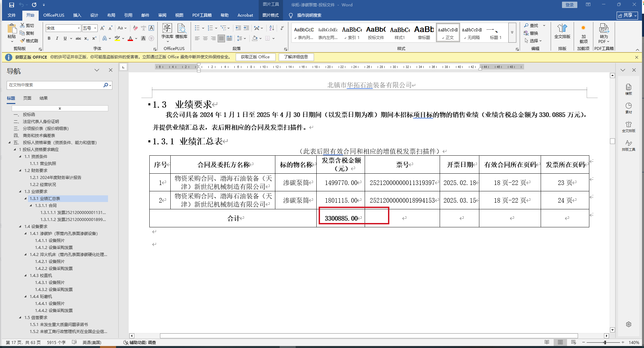Open line and paragraph spacing options
This screenshot has width=644, height=348.
tap(240, 38)
